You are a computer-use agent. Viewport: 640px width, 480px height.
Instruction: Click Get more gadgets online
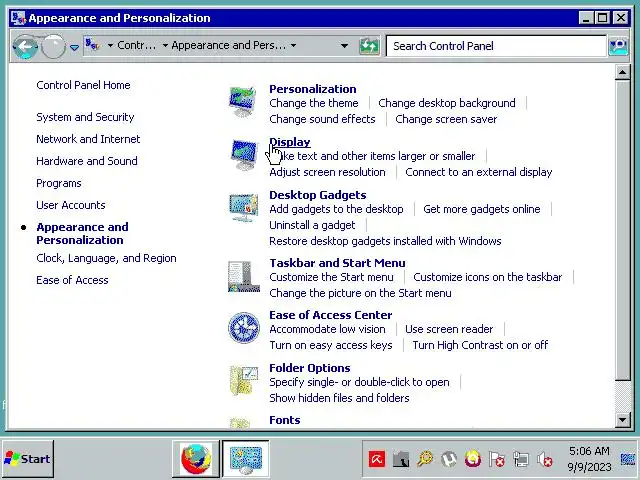tap(482, 209)
